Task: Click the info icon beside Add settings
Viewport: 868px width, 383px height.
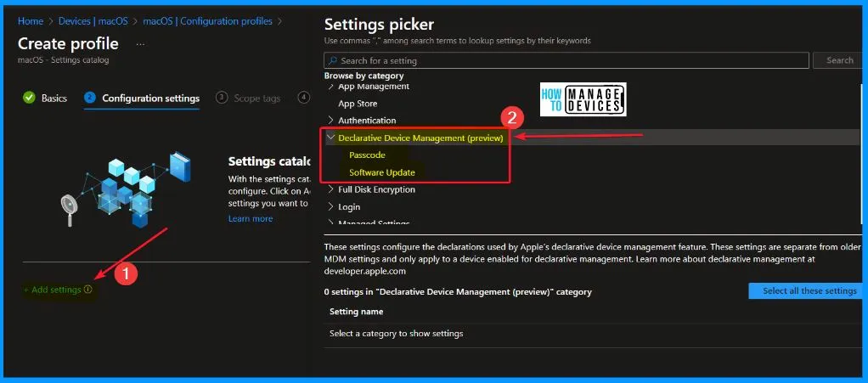Action: (x=88, y=290)
